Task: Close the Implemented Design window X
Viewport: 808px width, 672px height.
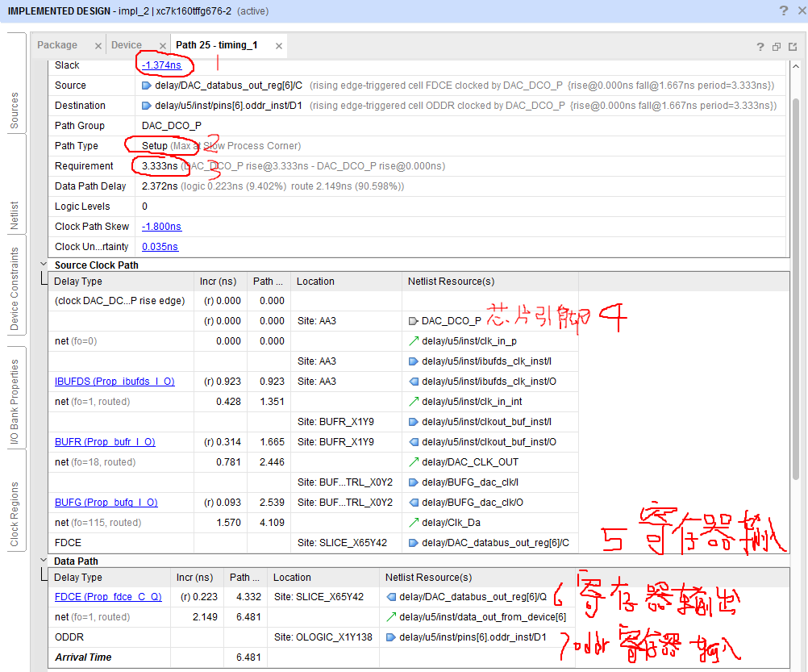Action: click(802, 10)
